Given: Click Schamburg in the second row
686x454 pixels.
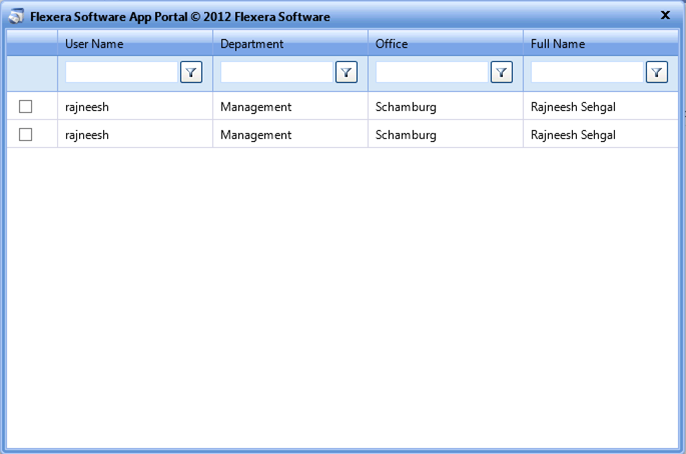Looking at the screenshot, I should click(405, 135).
